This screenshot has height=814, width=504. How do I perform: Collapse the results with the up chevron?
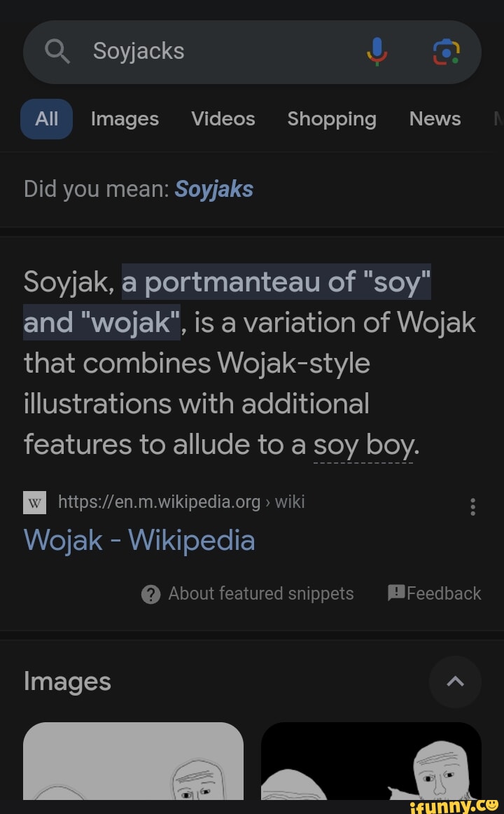tap(455, 682)
